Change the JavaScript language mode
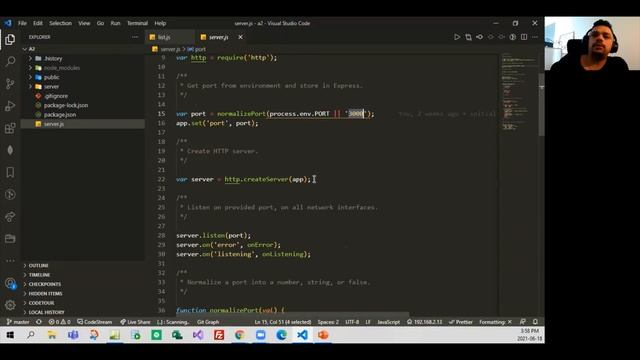This screenshot has width=640, height=360. tap(389, 322)
